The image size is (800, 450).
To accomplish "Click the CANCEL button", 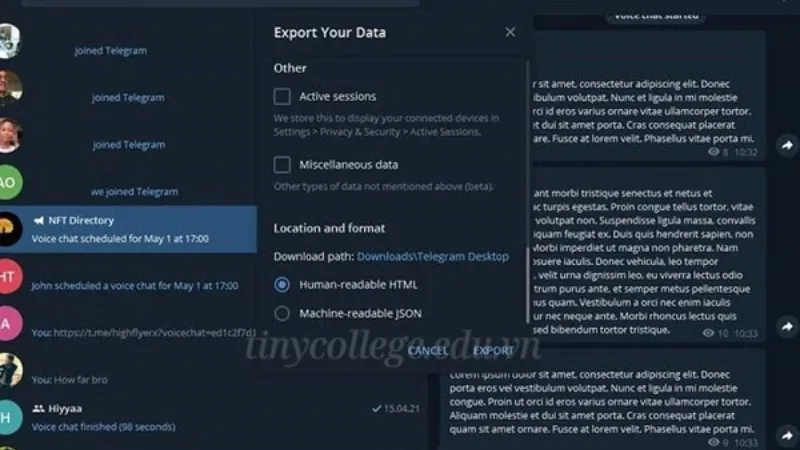I will point(428,351).
